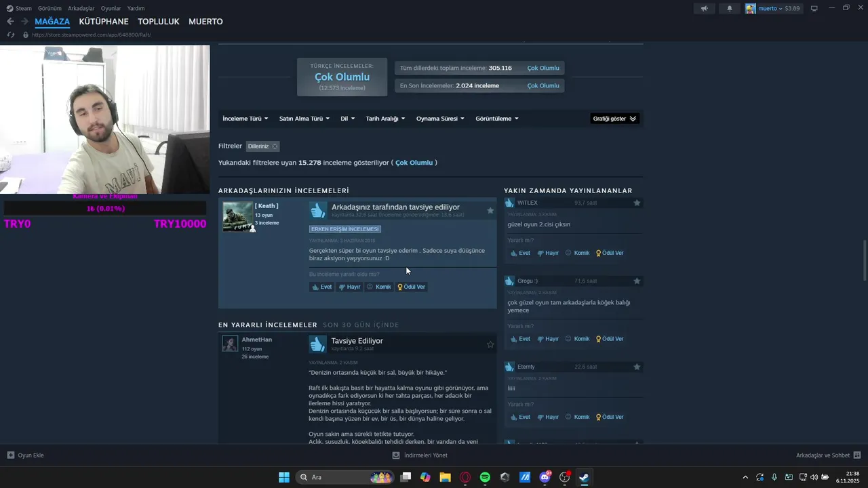
Task: Toggle the favorite star on Keath's review
Action: (x=490, y=211)
